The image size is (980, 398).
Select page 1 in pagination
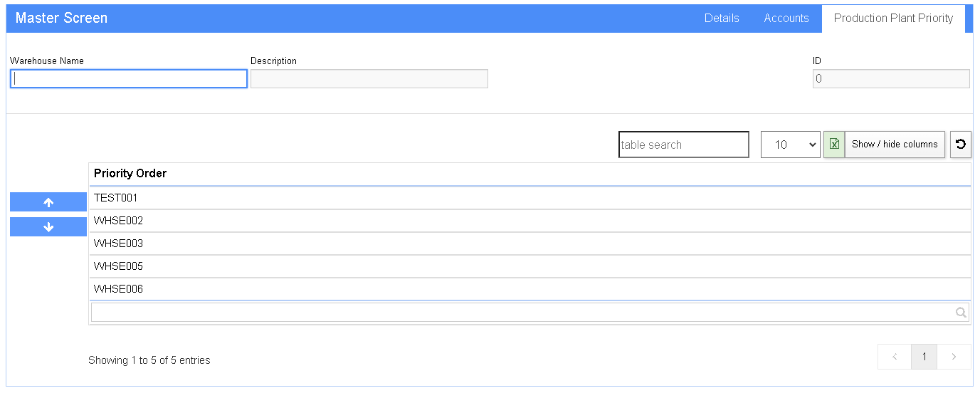(924, 357)
